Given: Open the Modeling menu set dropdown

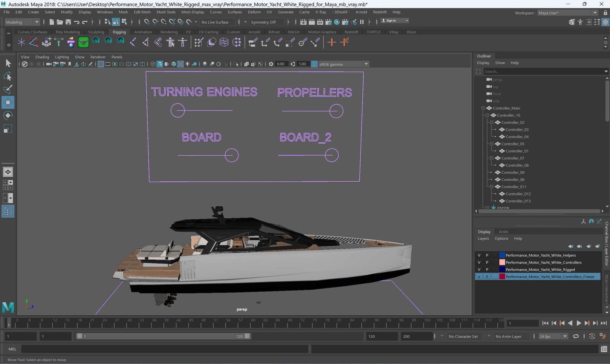Looking at the screenshot, I should (22, 22).
